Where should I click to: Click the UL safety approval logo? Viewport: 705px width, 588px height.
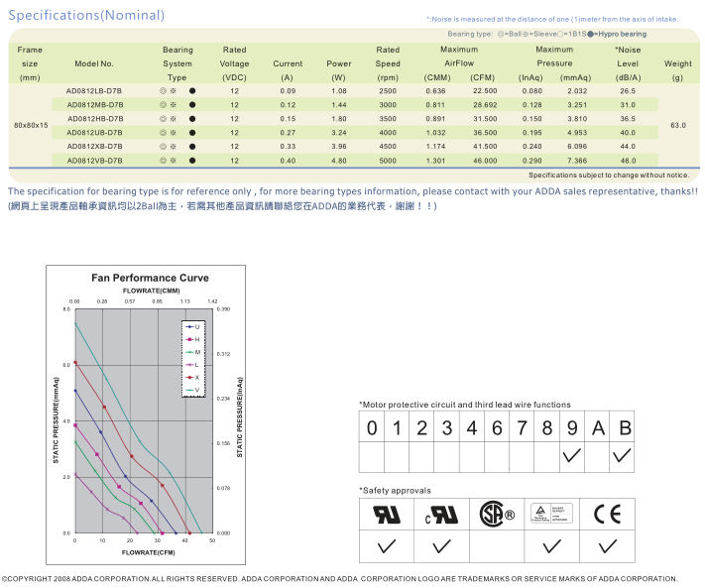(387, 515)
